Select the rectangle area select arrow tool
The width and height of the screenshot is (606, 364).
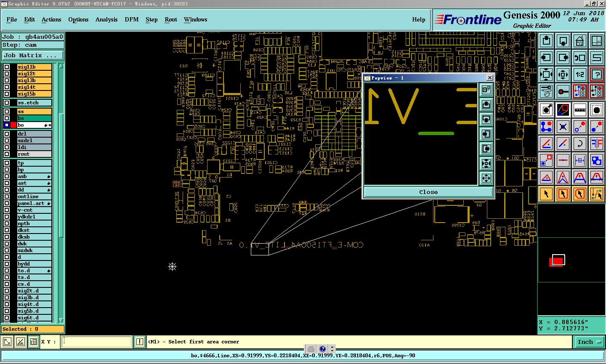point(563,194)
